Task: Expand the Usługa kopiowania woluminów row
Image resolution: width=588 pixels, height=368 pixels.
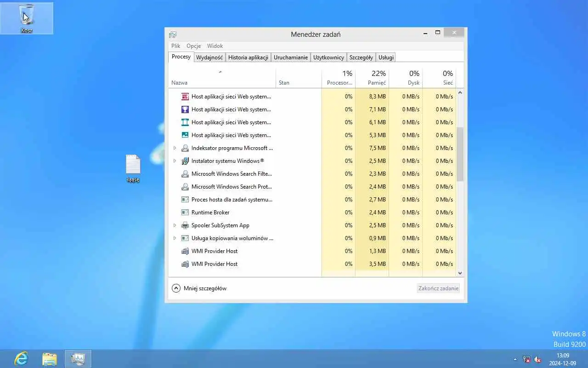Action: pos(175,238)
